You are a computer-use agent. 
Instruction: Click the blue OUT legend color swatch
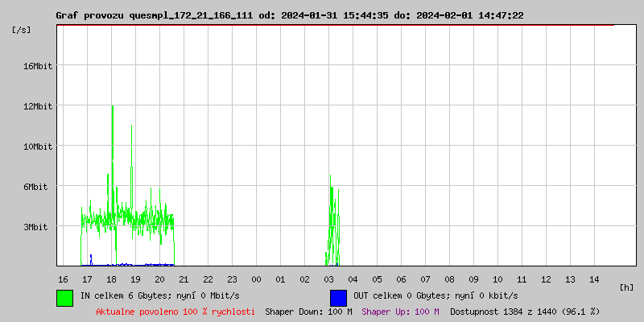338,297
